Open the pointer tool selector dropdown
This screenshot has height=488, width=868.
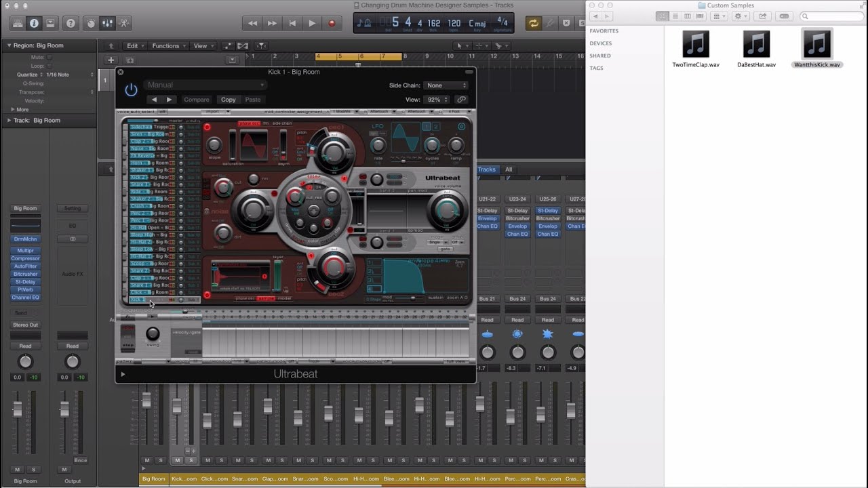click(x=462, y=46)
